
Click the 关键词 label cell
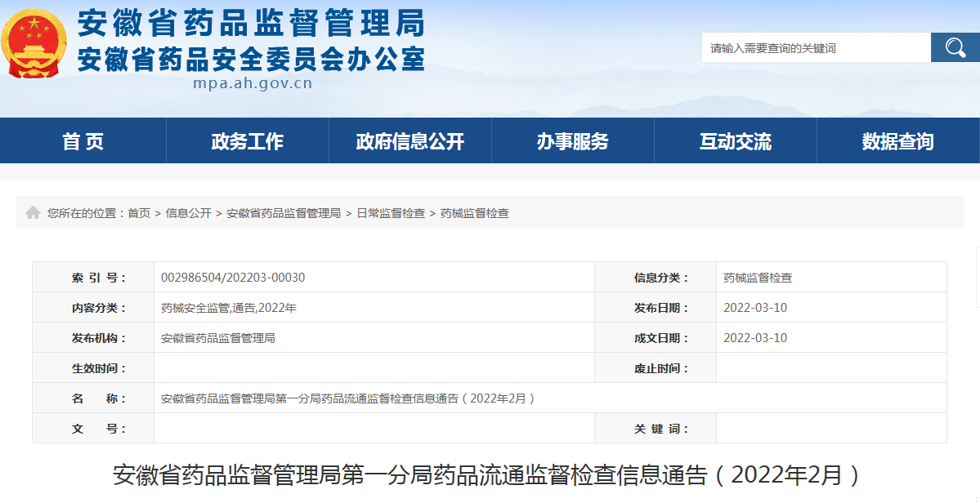(x=656, y=429)
